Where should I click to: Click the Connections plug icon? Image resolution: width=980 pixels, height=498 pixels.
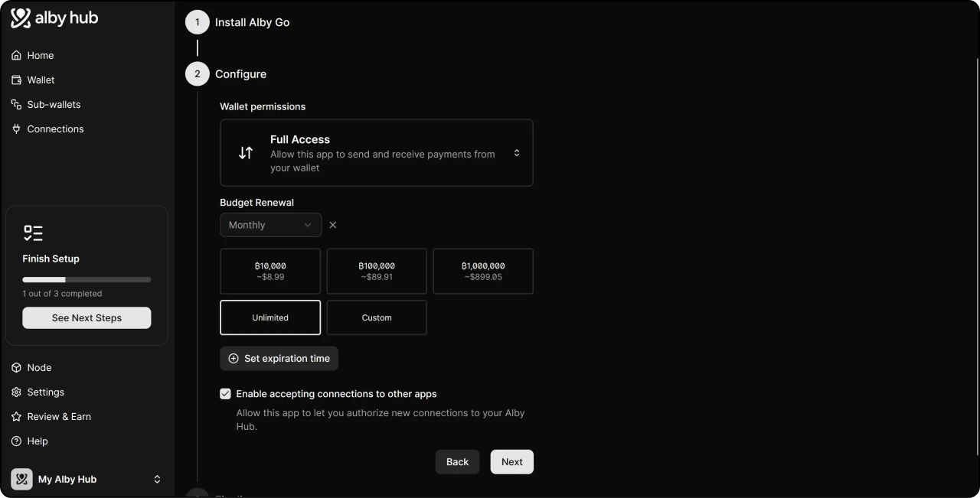[16, 129]
